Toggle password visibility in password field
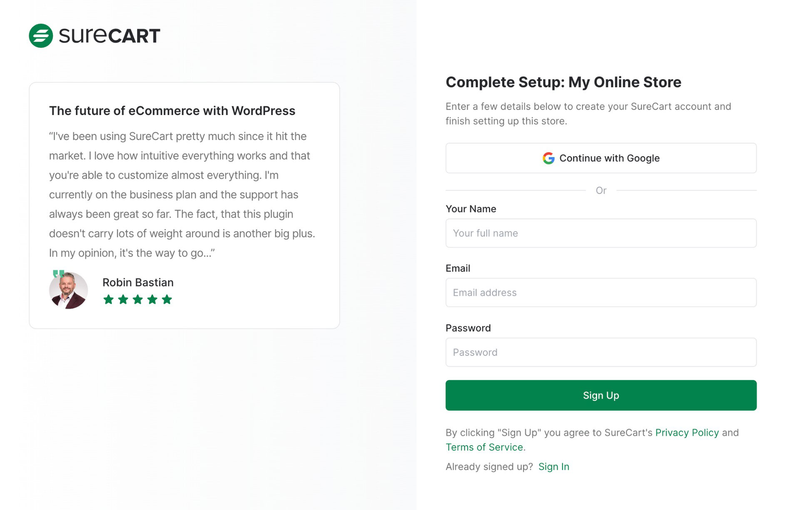Viewport: 812px width, 510px height. coord(742,352)
